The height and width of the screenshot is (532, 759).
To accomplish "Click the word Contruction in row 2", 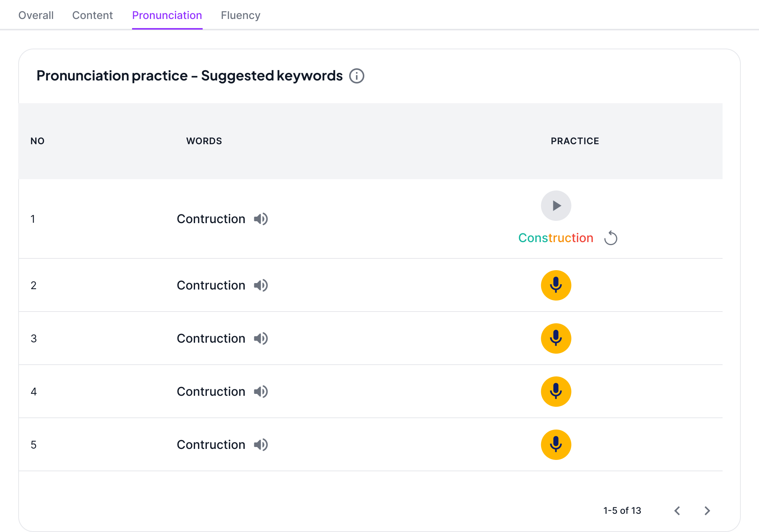I will tap(211, 285).
